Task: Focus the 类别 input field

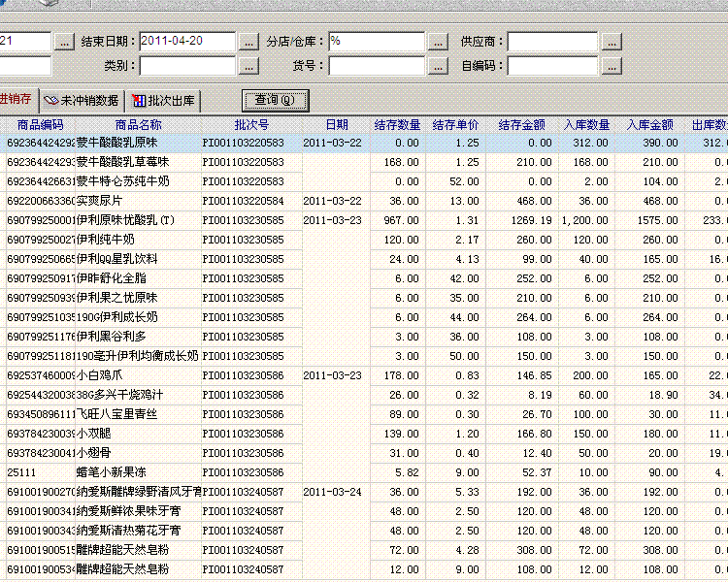Action: point(187,66)
